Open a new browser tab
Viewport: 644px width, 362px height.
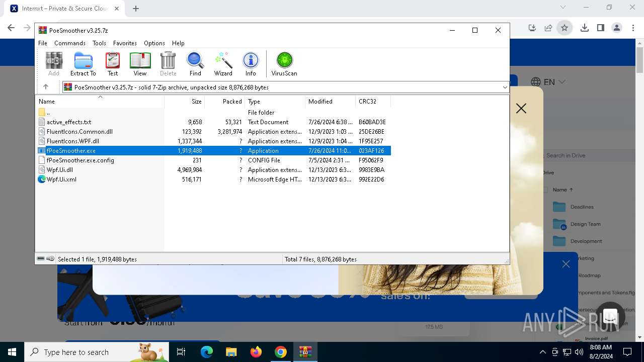136,9
